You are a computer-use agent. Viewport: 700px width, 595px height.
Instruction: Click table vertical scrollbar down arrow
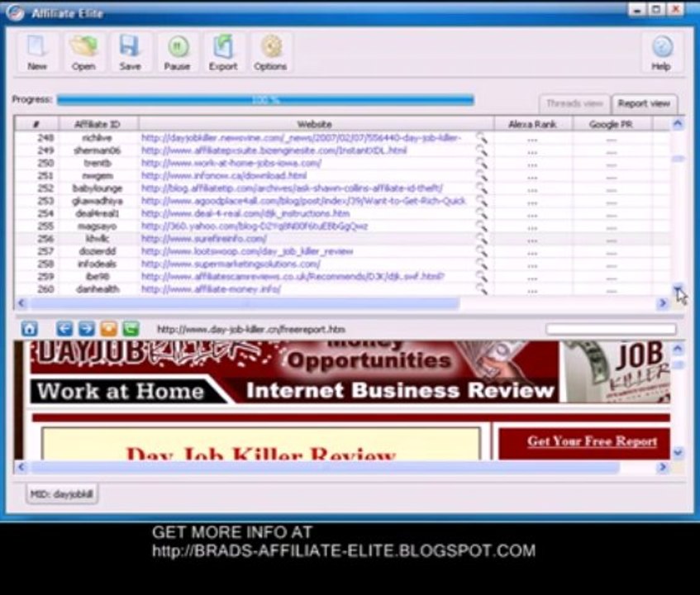[x=678, y=288]
